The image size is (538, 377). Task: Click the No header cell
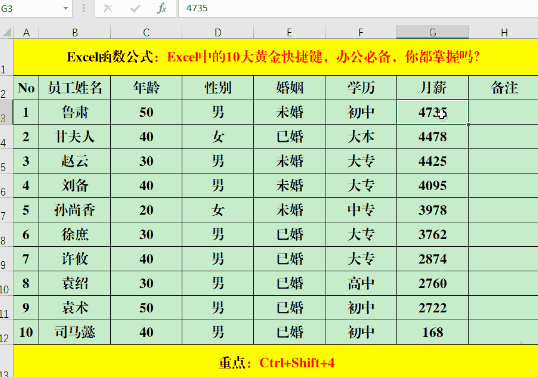click(26, 88)
